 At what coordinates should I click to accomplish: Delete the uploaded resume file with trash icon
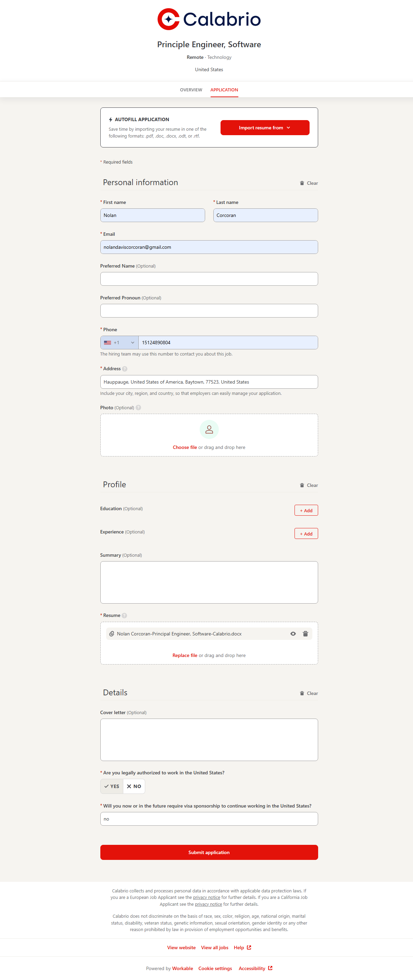[305, 633]
